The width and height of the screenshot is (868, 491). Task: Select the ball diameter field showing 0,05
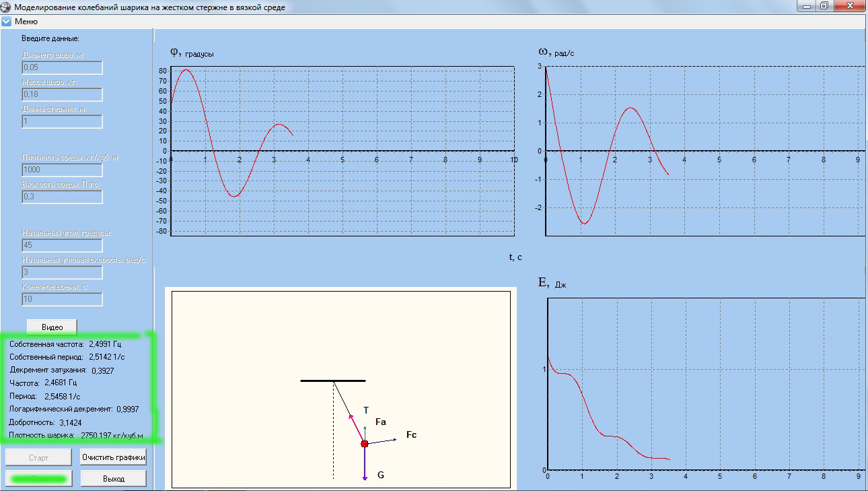click(62, 67)
